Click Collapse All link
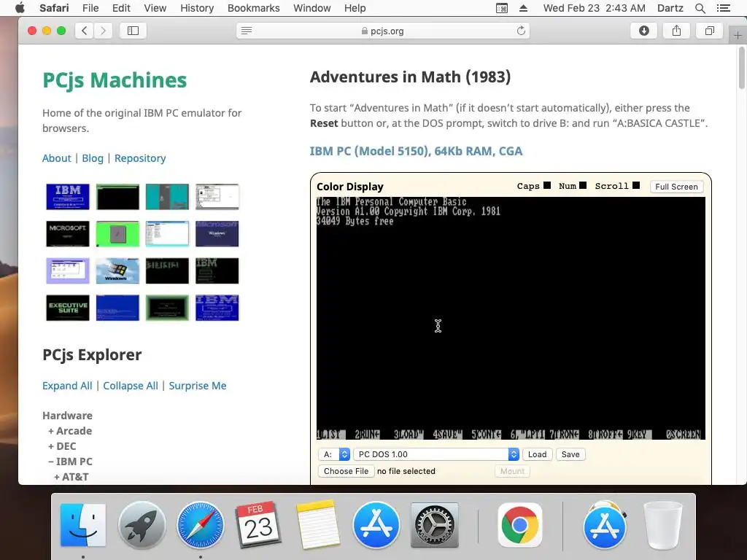 click(x=131, y=386)
